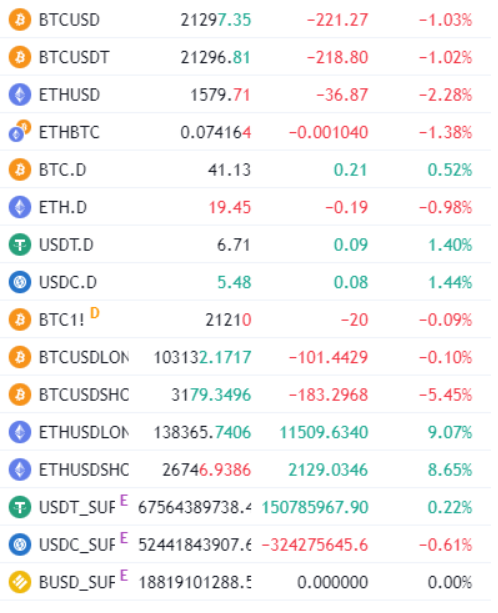Open the ETHUSDLONGS watchlist entry

(245, 432)
